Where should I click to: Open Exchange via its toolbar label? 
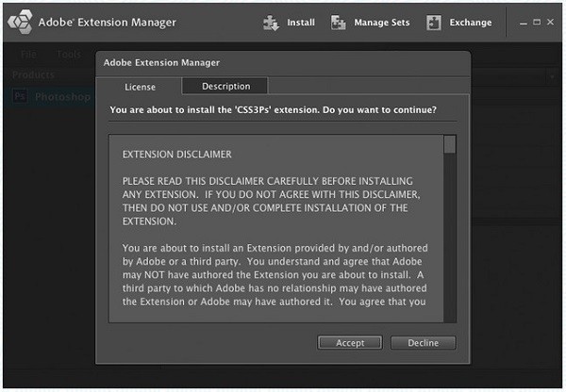(471, 23)
